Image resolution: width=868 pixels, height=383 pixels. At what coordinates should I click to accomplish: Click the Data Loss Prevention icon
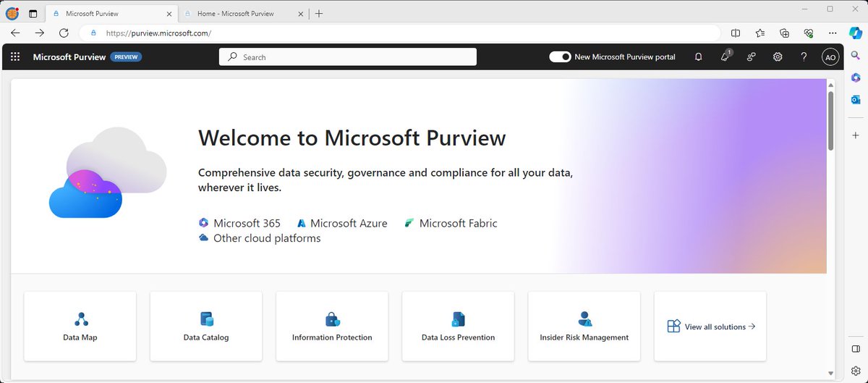click(458, 319)
